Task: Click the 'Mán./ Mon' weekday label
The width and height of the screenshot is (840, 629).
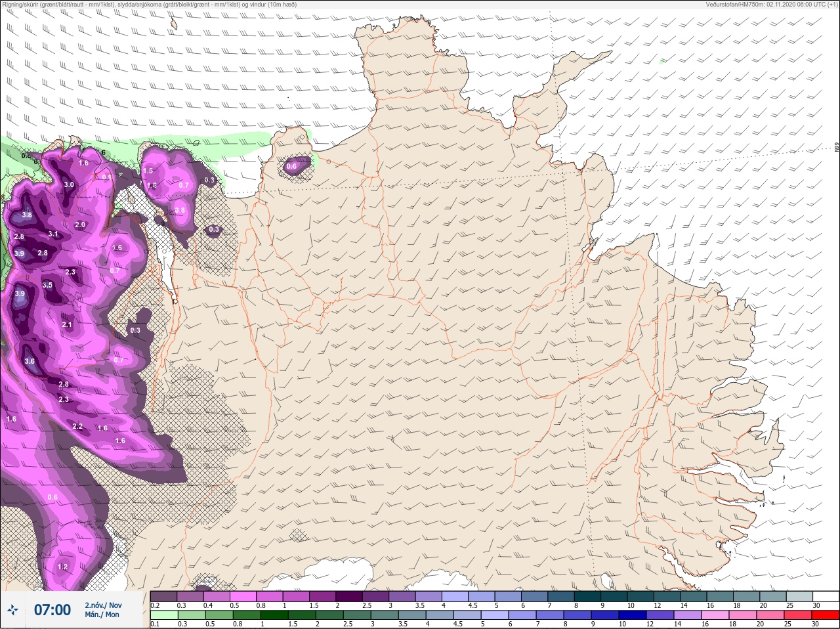Action: click(102, 615)
